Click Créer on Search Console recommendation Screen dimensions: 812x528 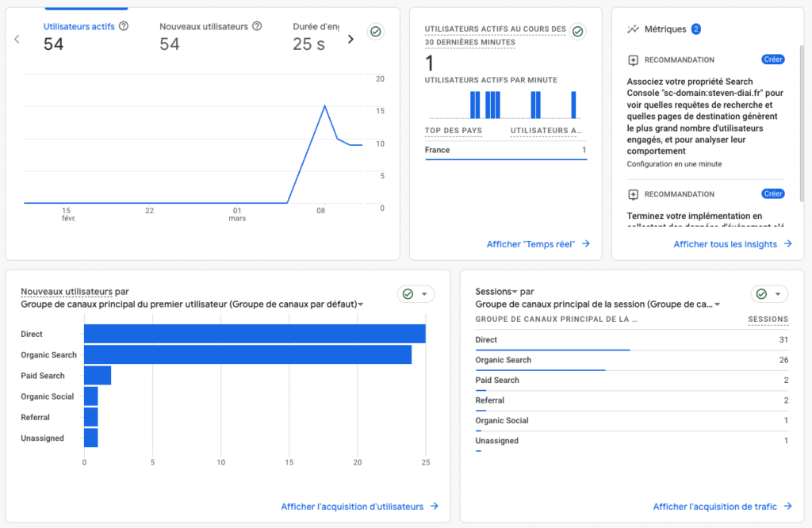point(772,59)
